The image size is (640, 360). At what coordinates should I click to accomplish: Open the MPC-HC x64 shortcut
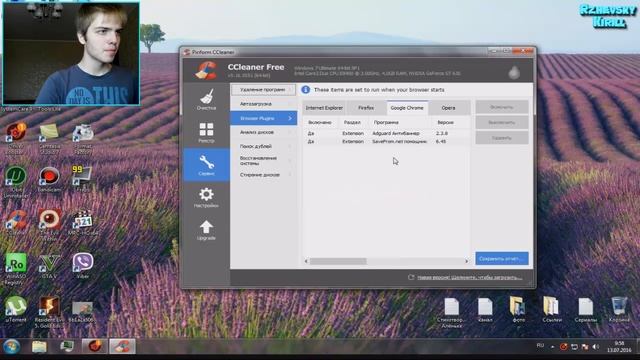click(x=82, y=222)
